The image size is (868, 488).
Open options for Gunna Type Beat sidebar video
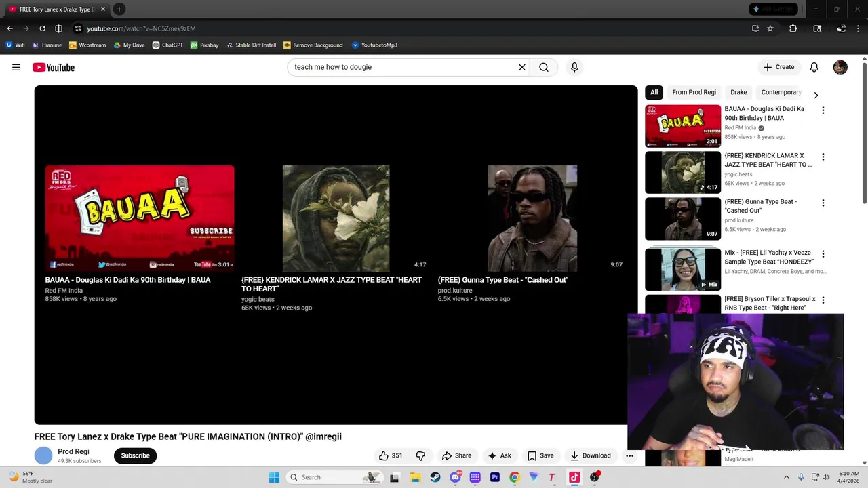tap(823, 203)
